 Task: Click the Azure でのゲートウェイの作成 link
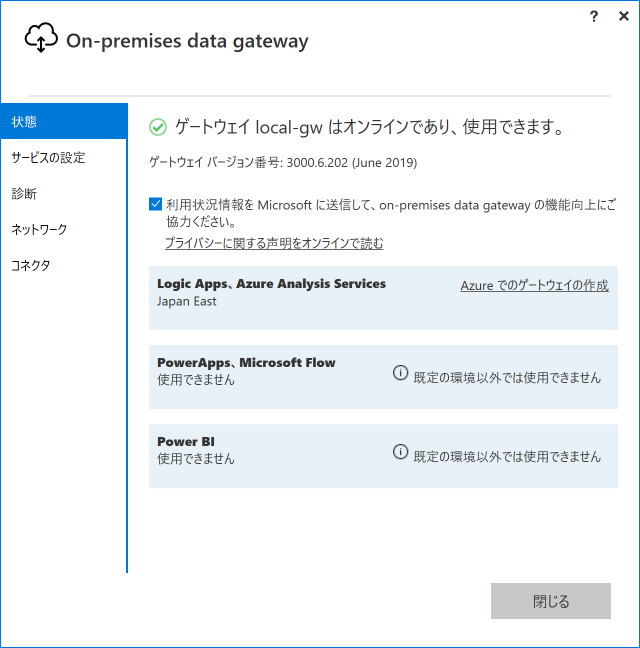coord(534,285)
